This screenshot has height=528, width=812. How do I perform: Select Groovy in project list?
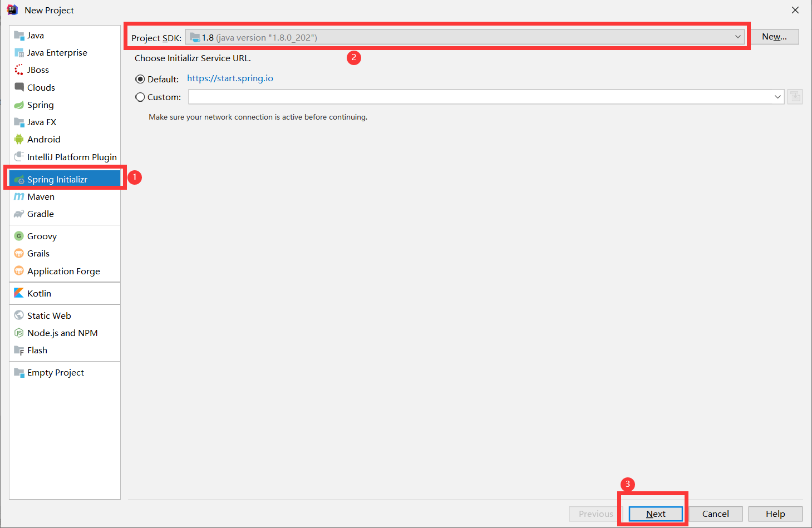click(x=65, y=236)
